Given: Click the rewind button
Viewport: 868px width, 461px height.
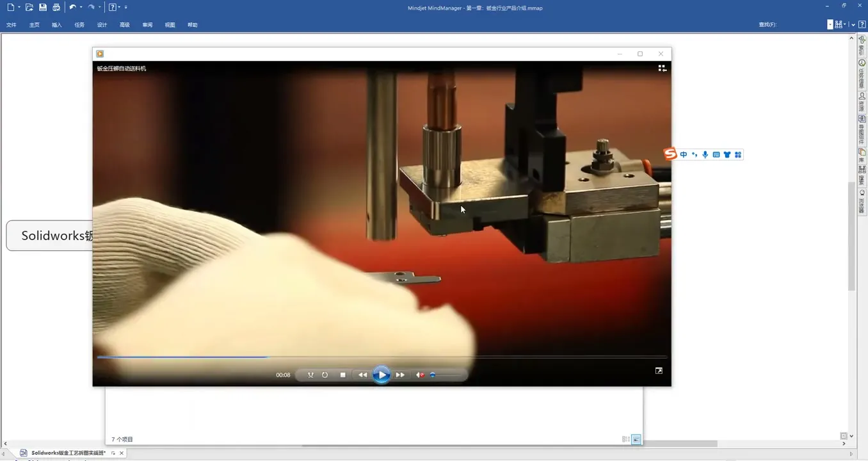Looking at the screenshot, I should (x=362, y=375).
